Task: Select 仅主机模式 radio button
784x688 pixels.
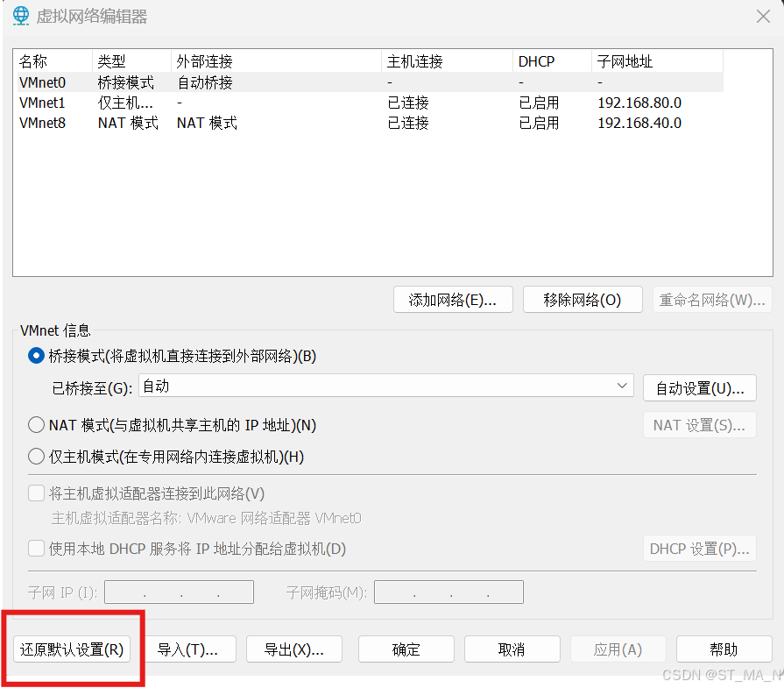Action: 36,457
